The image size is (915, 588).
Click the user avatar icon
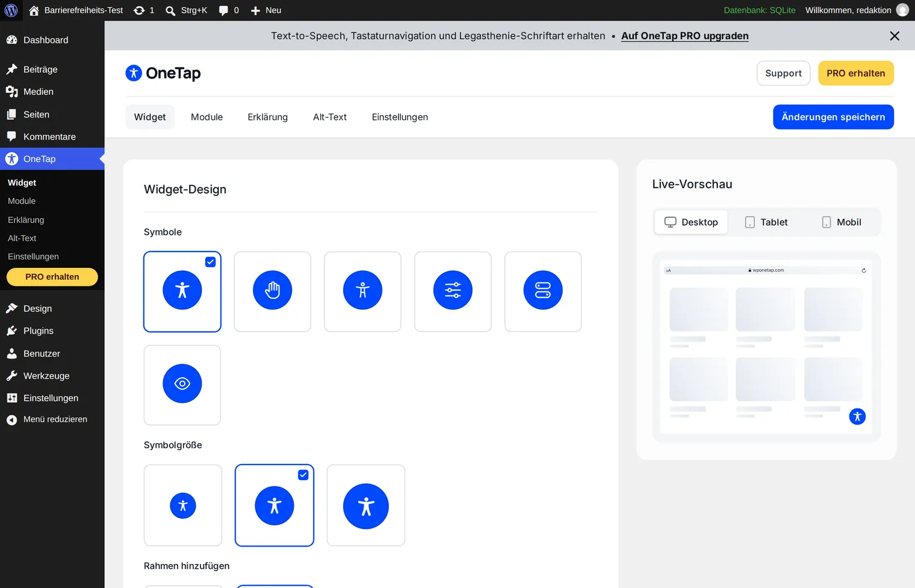[902, 10]
